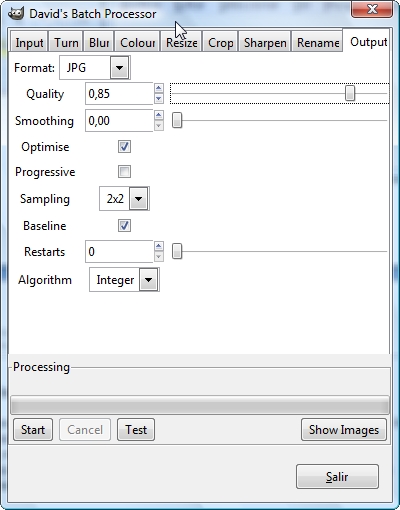Click the Start button
Image resolution: width=400 pixels, height=510 pixels.
[x=33, y=430]
